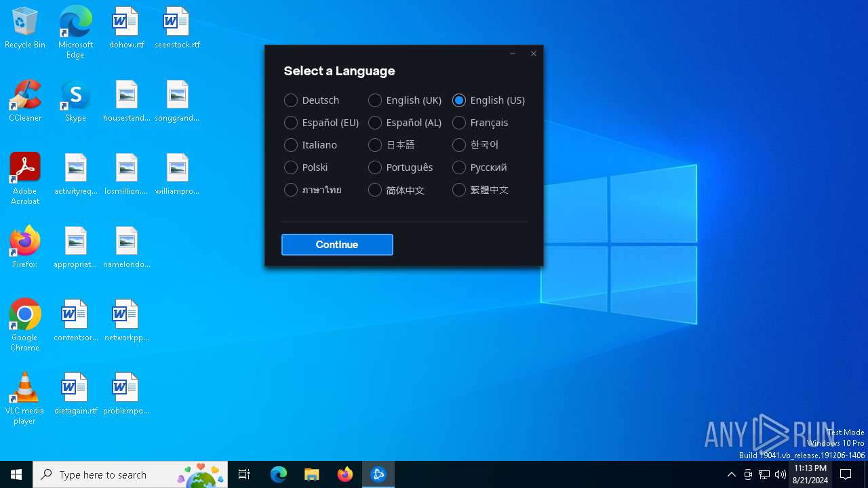868x488 pixels.
Task: Select activityreq image file icon
Action: (75, 175)
